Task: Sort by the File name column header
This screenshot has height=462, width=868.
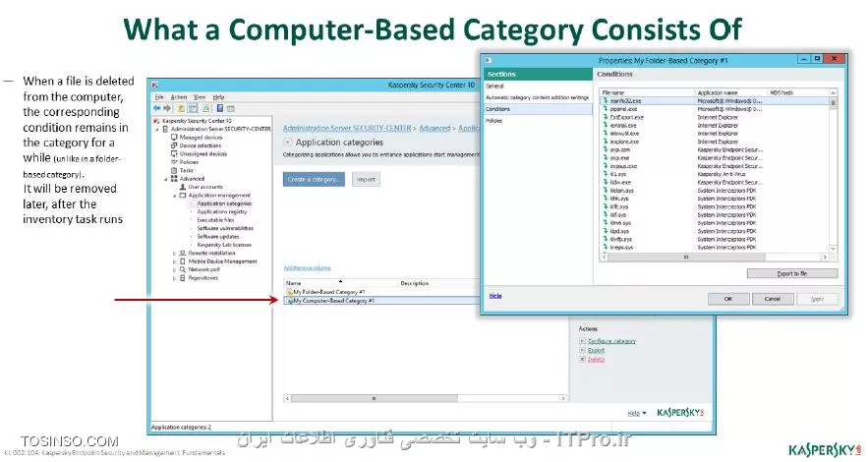Action: click(x=647, y=92)
